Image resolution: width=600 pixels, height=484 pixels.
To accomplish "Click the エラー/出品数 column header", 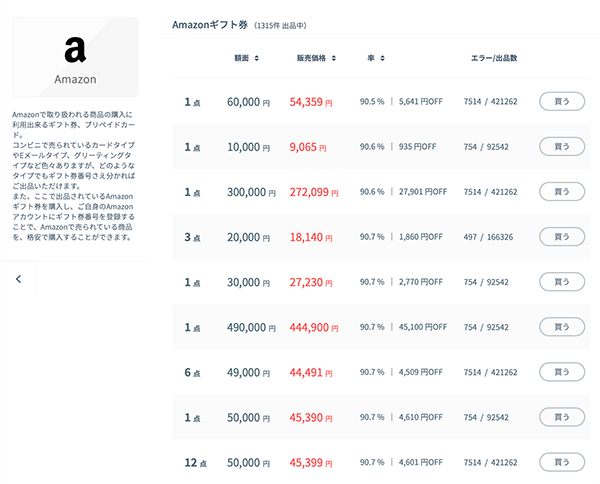I will point(494,58).
